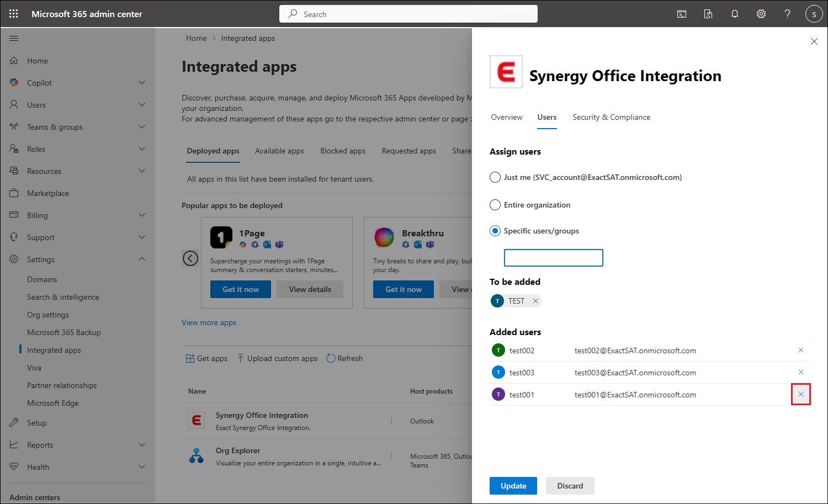The width and height of the screenshot is (828, 504).
Task: Remove test002 from added users
Action: pos(801,350)
